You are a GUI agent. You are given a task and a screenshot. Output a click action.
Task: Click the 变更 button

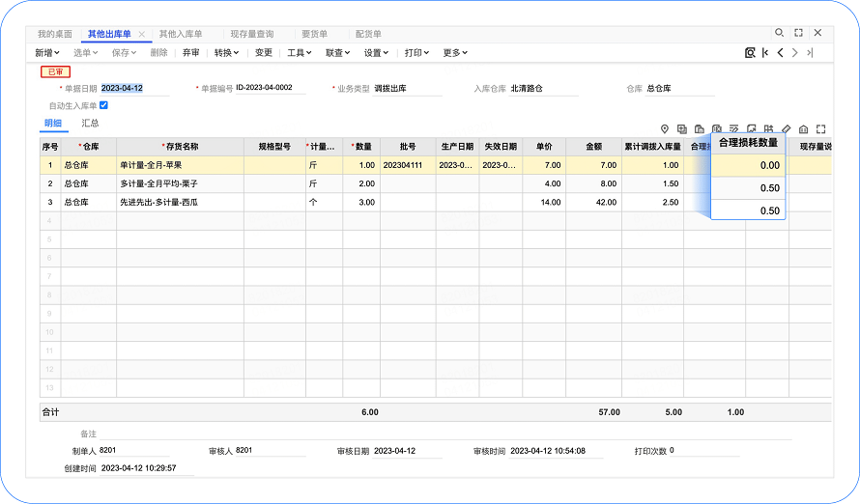click(264, 53)
